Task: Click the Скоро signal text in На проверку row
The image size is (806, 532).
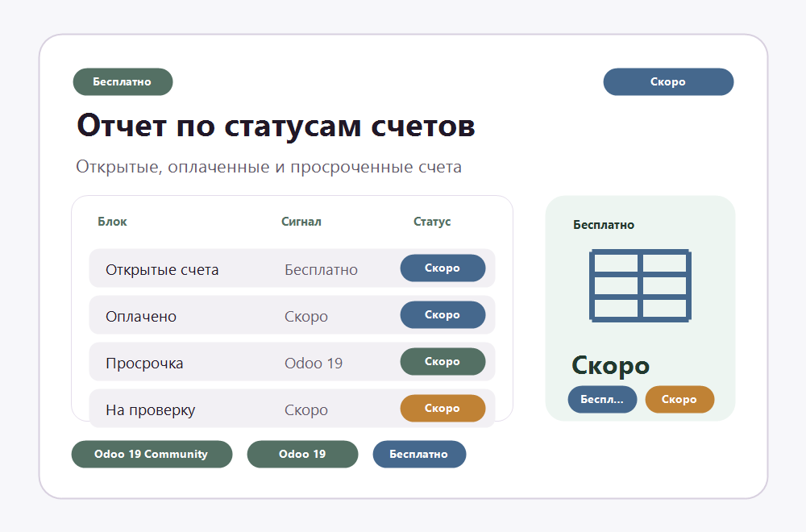Action: [x=306, y=410]
